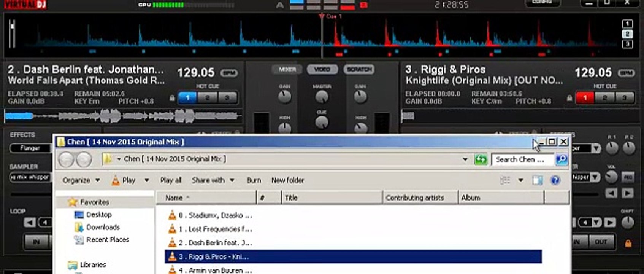The height and width of the screenshot is (274, 644).
Task: Switch to the VIDEO panel tab
Action: 322,69
